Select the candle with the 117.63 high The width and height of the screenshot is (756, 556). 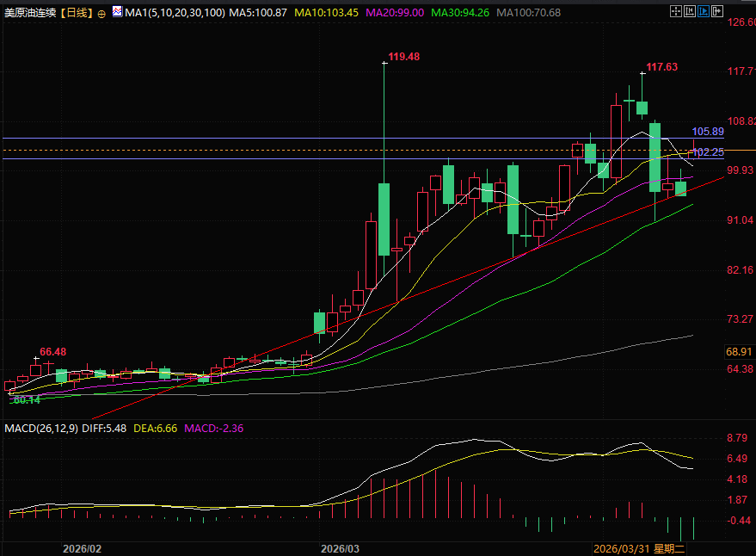[x=642, y=108]
